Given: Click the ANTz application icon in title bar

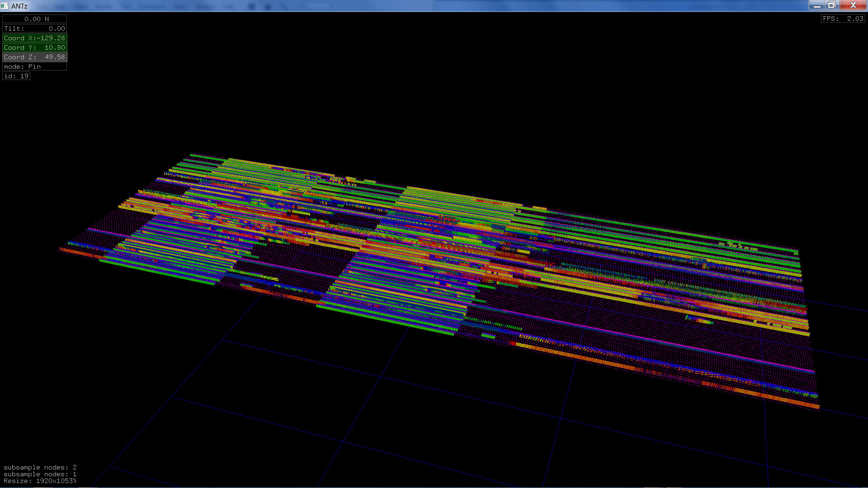Looking at the screenshot, I should 5,6.
